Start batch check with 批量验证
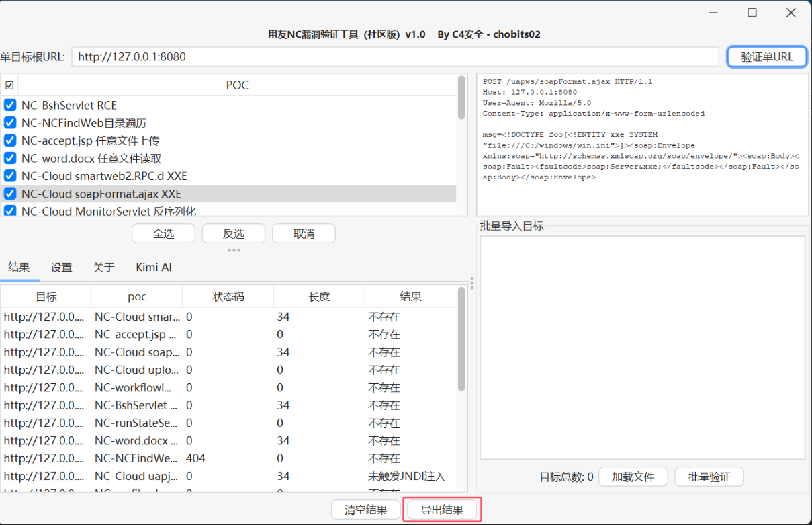Viewport: 812px width, 525px height. [709, 477]
